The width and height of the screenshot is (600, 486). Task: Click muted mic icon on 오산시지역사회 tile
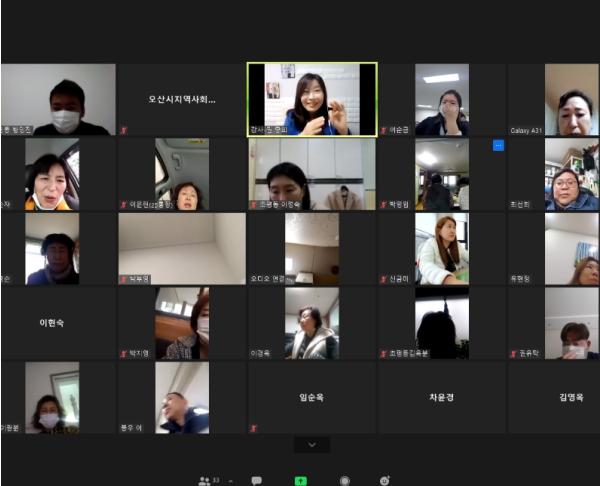click(124, 130)
